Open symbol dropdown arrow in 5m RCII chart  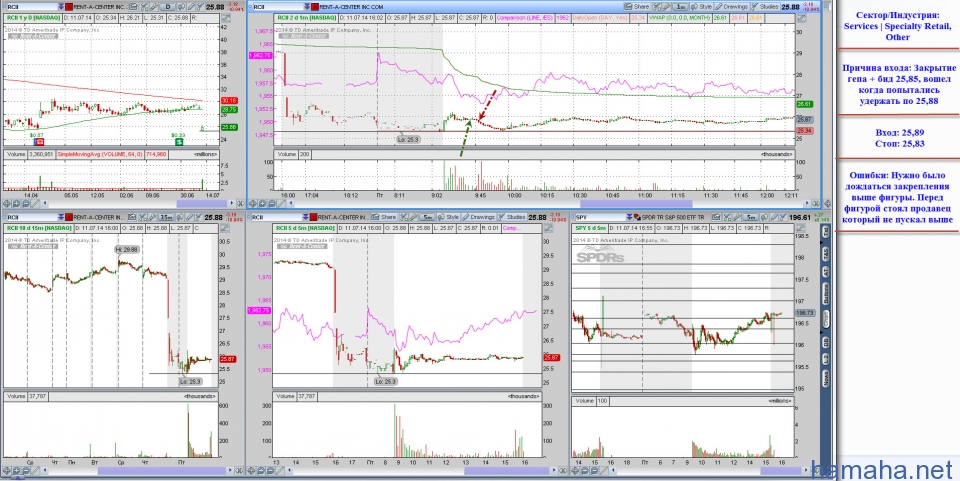point(306,217)
